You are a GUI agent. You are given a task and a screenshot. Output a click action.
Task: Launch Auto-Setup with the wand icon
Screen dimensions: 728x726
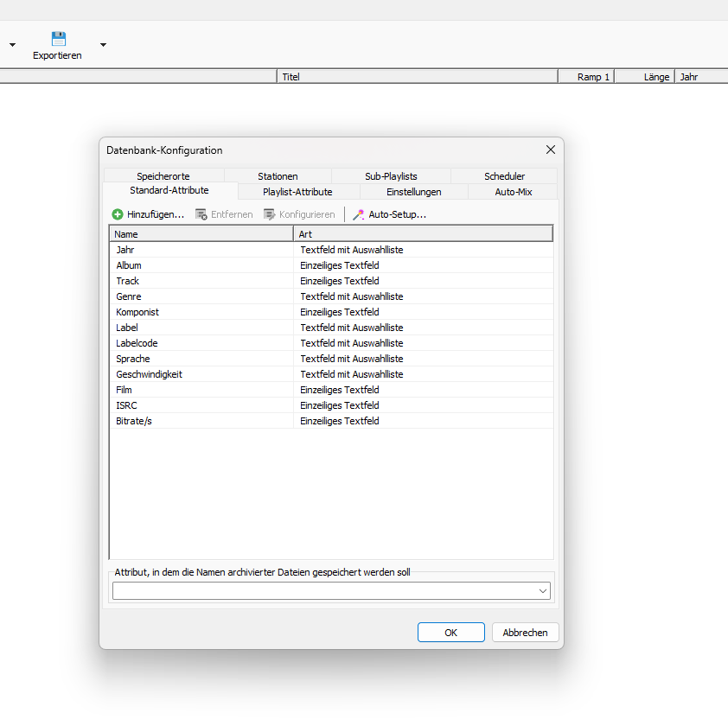(358, 214)
